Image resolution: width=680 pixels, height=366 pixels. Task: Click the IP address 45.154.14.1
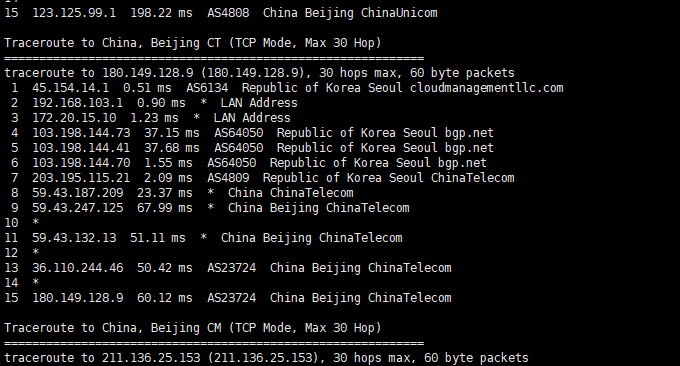(x=71, y=88)
